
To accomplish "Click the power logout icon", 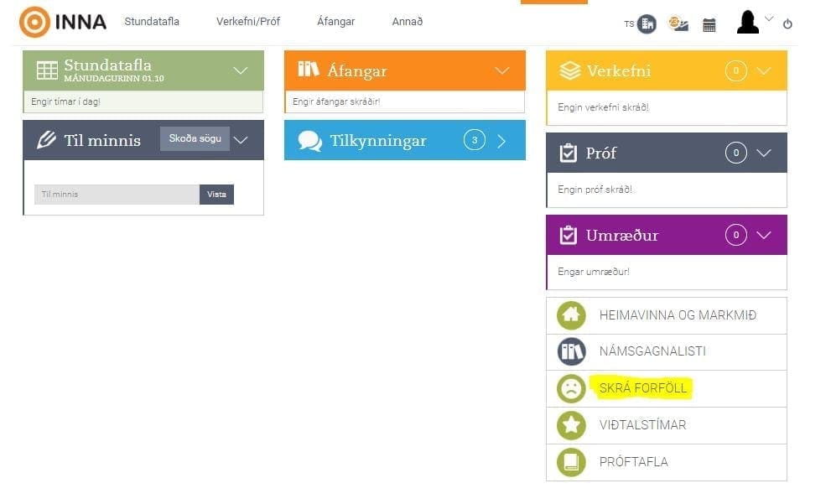I will click(x=787, y=24).
